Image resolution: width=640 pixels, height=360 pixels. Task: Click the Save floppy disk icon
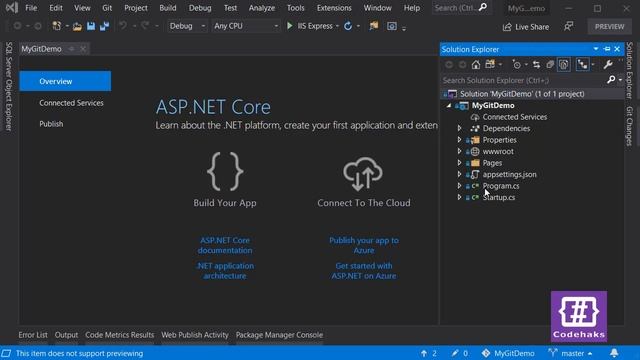(x=91, y=26)
